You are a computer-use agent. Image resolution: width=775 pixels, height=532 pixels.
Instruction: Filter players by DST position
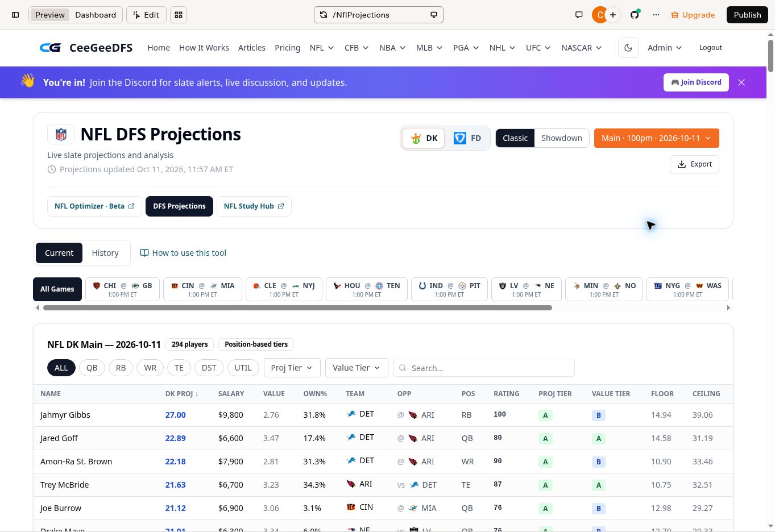click(209, 368)
